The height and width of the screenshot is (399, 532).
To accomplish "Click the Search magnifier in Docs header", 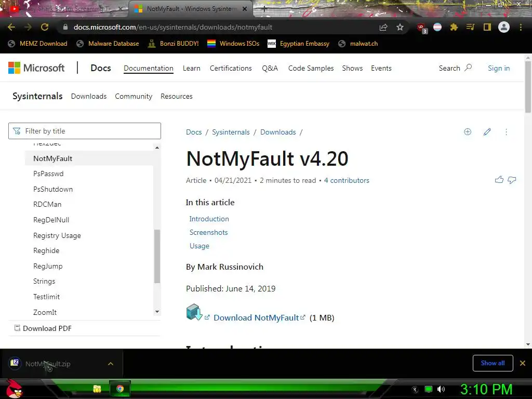I will pyautogui.click(x=468, y=68).
